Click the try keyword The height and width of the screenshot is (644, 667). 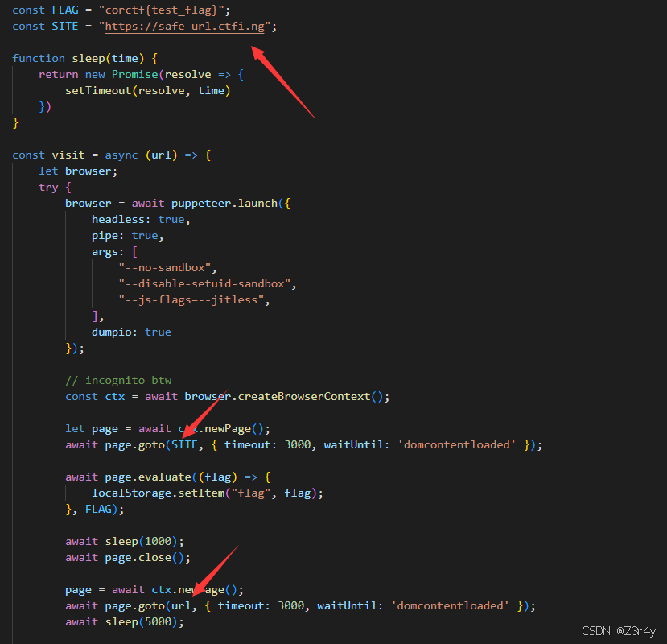[48, 188]
